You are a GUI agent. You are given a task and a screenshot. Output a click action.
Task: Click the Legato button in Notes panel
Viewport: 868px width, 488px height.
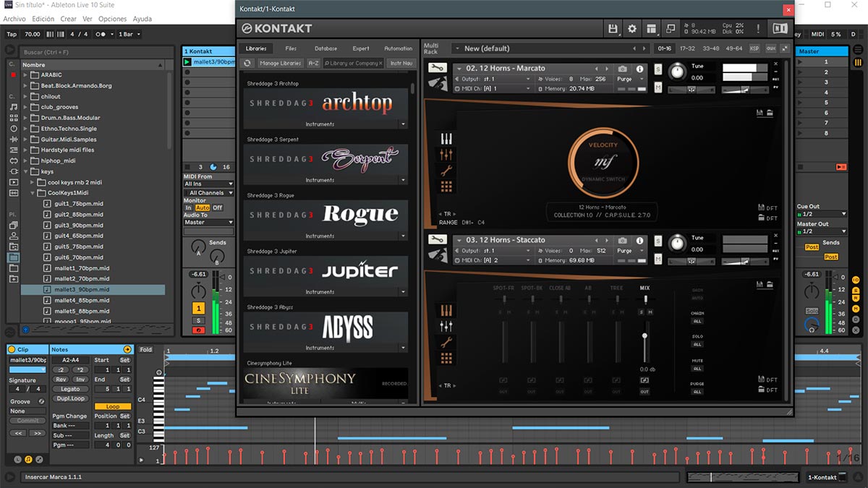[70, 389]
